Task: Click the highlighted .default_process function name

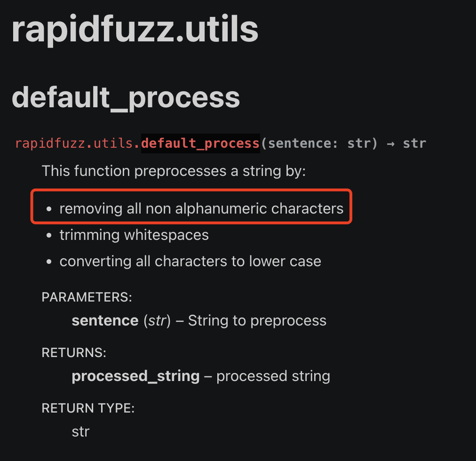Action: click(x=200, y=143)
